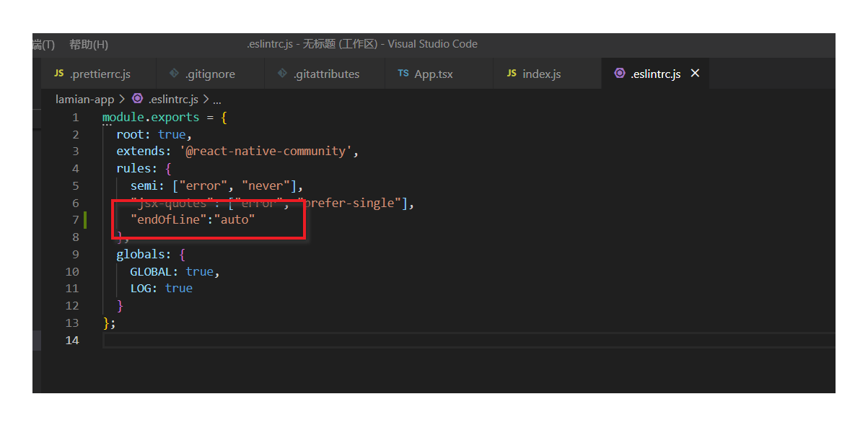Switch to the .gitignore tab

tap(210, 74)
